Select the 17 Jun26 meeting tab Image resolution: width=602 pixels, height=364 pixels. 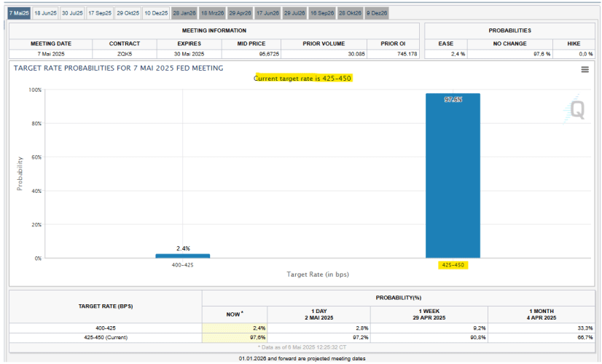click(267, 13)
